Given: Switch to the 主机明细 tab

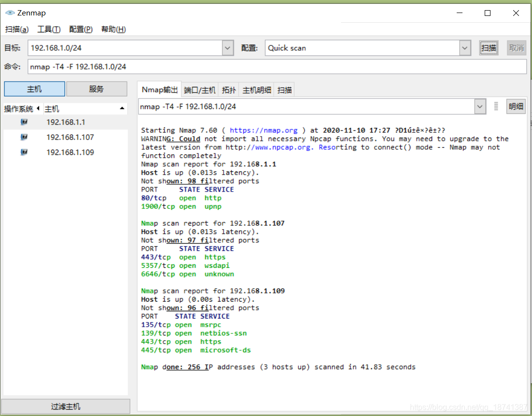Looking at the screenshot, I should click(256, 90).
